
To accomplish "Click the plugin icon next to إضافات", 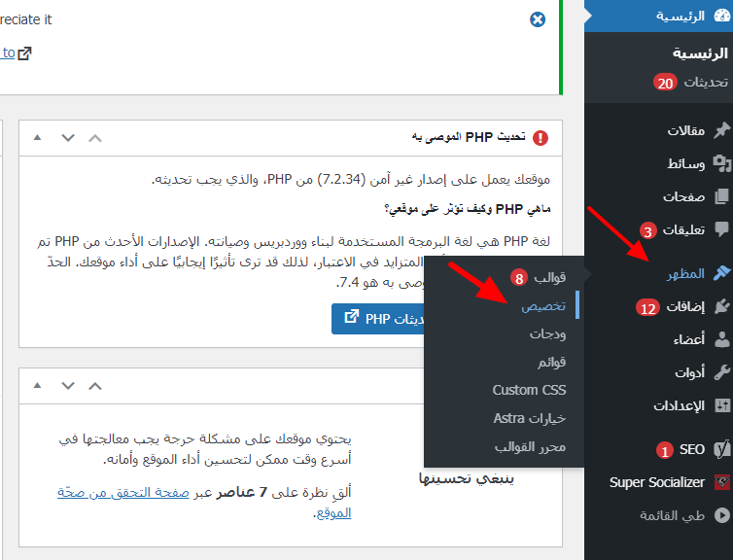I will 722,306.
